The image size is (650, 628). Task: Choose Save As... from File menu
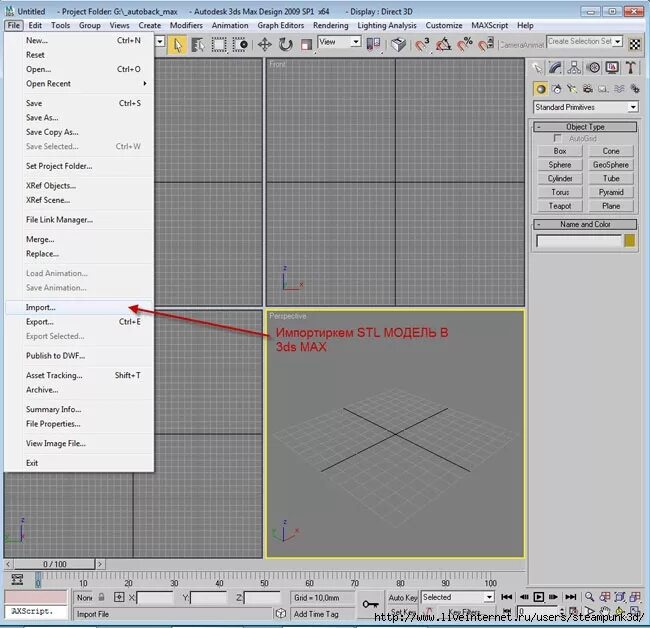click(x=79, y=118)
